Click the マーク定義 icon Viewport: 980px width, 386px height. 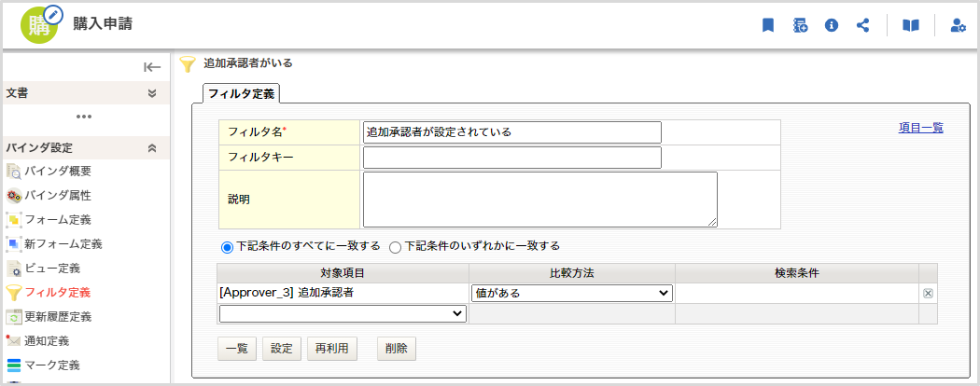coord(14,365)
